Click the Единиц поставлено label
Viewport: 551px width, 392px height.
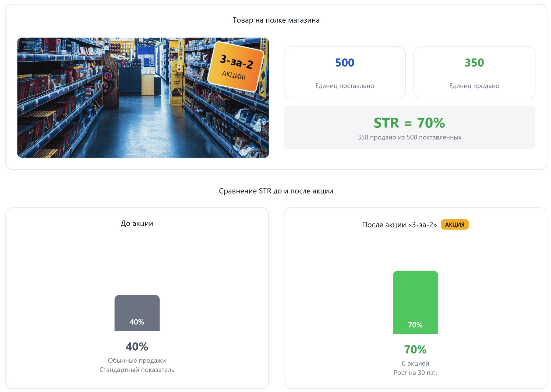pos(345,86)
